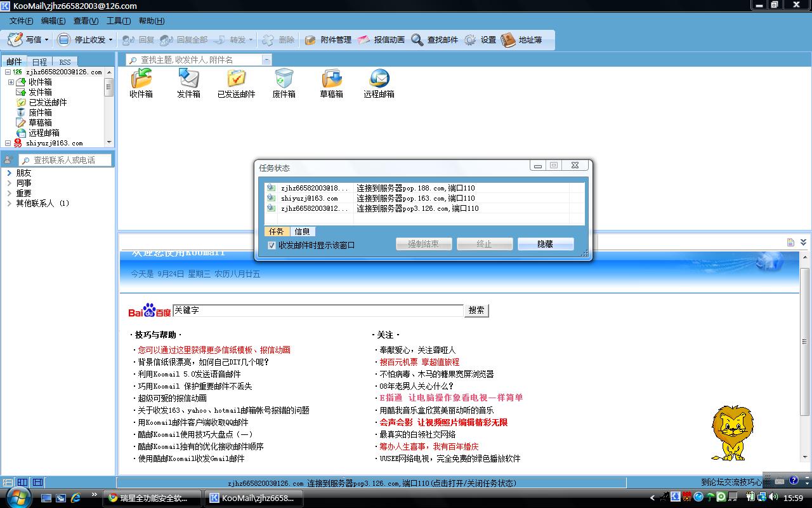The height and width of the screenshot is (508, 812).
Task: Select the third layout icon in status bar
Action: coord(38,483)
